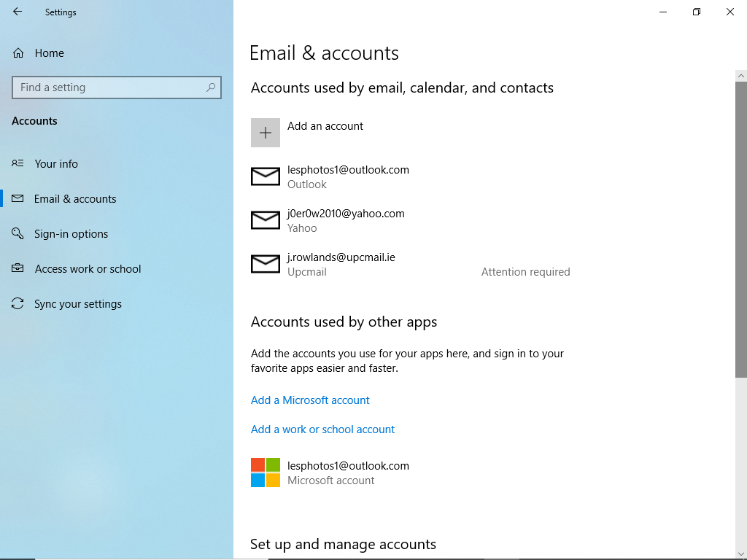Click scrollbar down arrow

click(x=741, y=553)
